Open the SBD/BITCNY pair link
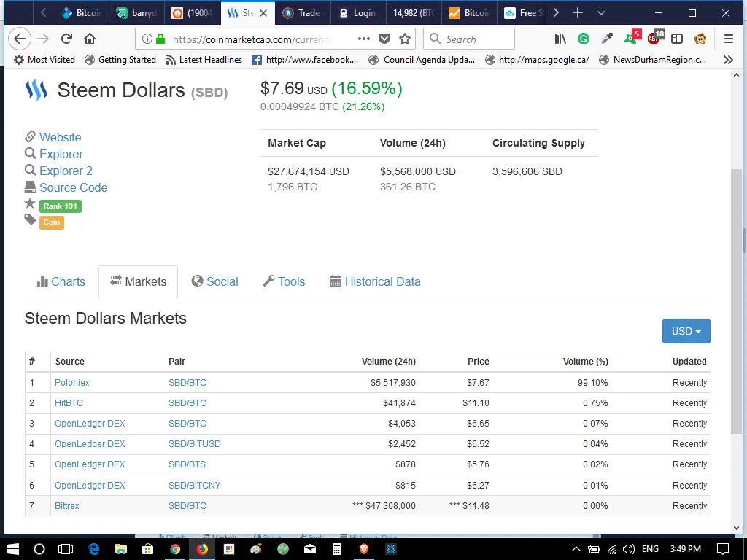 (x=194, y=485)
